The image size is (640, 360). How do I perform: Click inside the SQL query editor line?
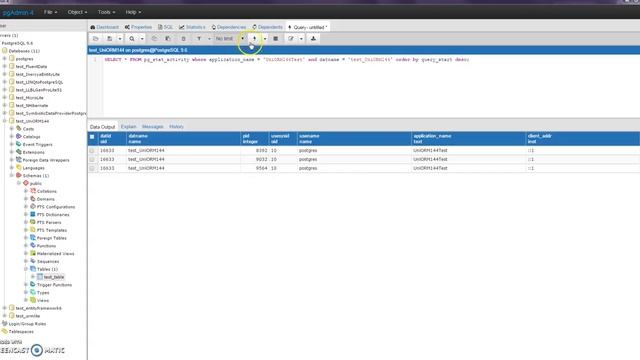pos(287,60)
